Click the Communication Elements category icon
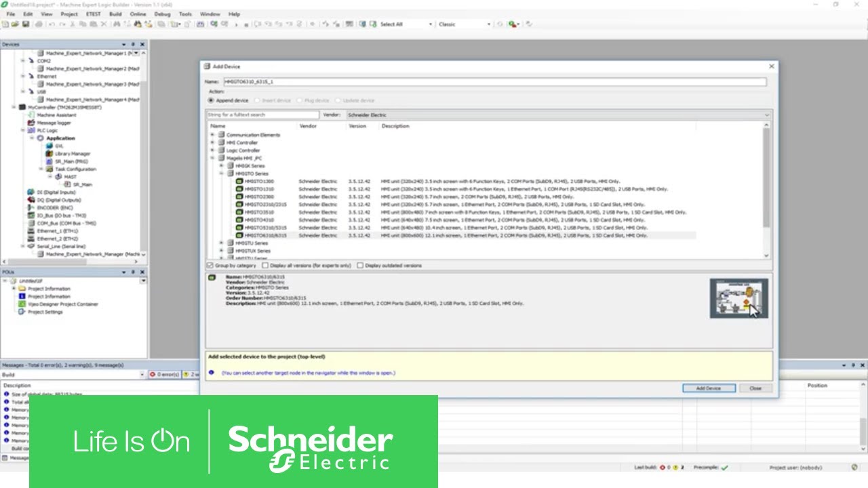 (221, 135)
